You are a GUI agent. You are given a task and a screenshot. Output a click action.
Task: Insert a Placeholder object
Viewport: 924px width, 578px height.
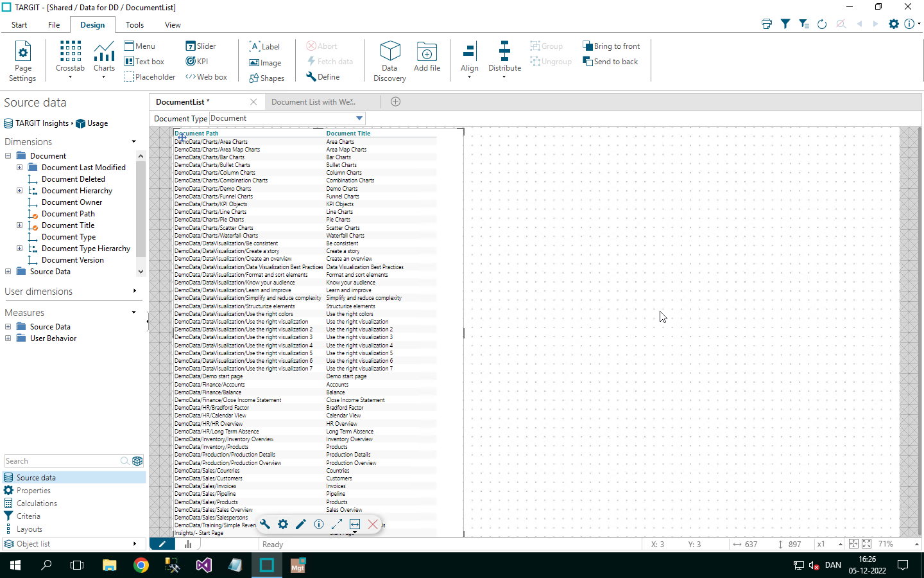tap(150, 77)
